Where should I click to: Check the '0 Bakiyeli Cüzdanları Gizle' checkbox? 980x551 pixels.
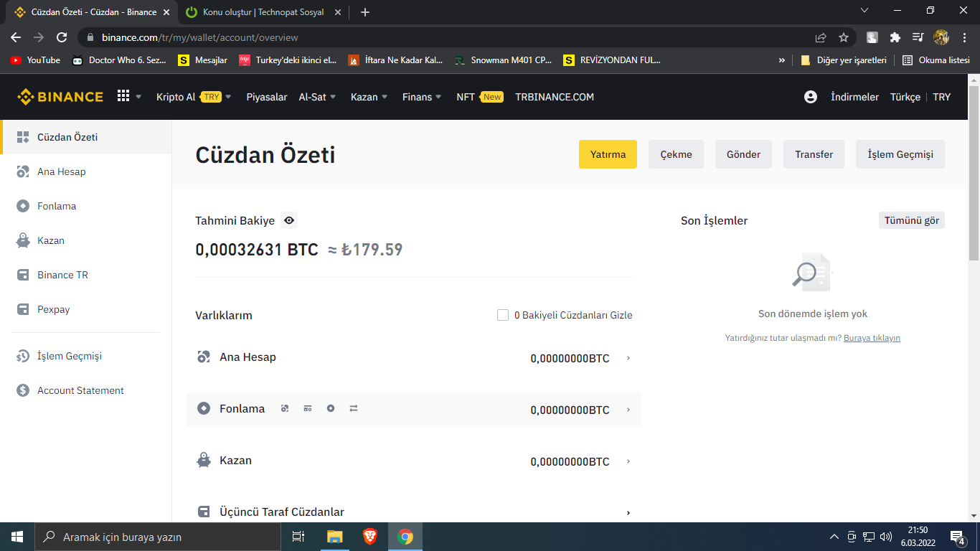(503, 315)
